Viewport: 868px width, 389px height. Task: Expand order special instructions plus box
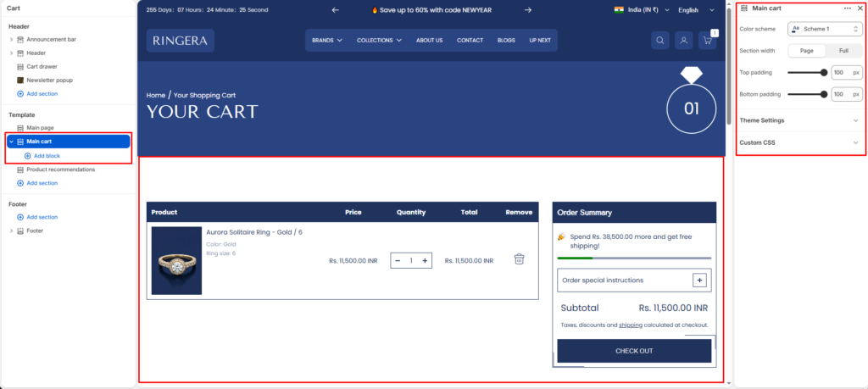pos(699,280)
